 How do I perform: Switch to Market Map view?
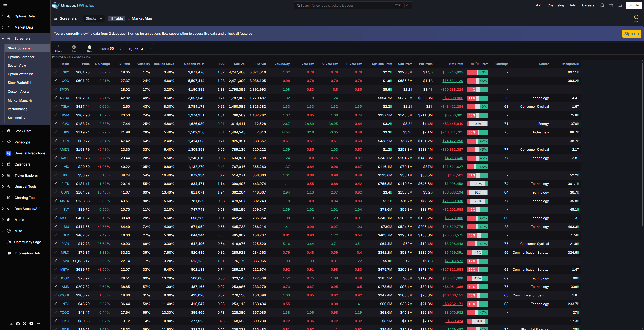(x=140, y=18)
